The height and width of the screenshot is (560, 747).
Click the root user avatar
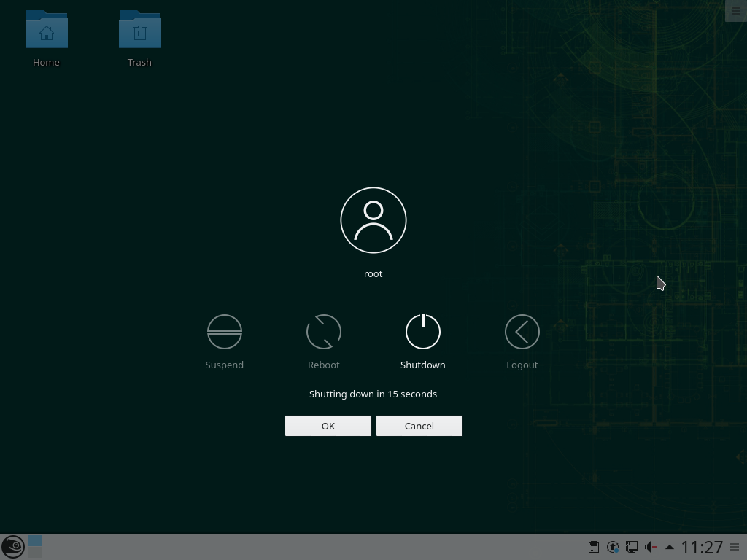point(373,220)
